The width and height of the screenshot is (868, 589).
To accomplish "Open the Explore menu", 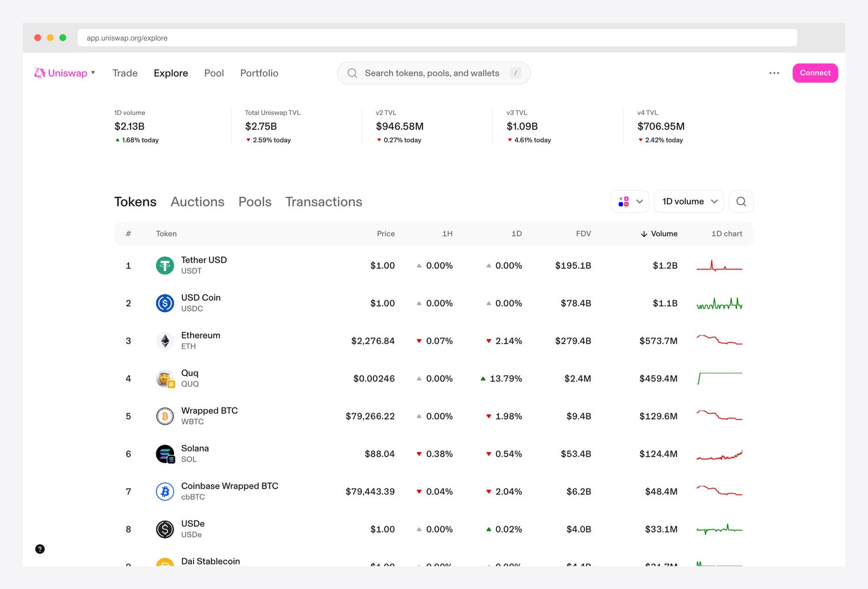I will [x=171, y=73].
